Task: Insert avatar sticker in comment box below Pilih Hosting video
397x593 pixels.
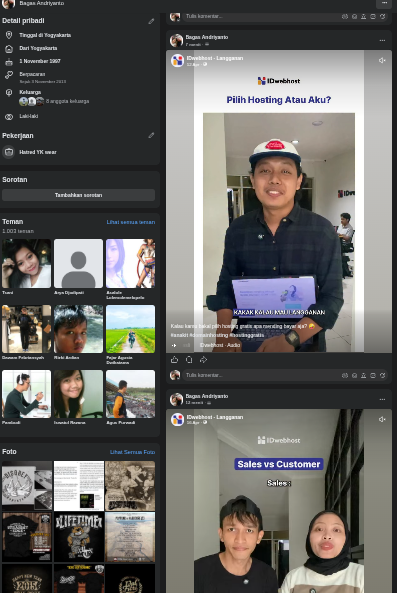Action: (x=344, y=376)
